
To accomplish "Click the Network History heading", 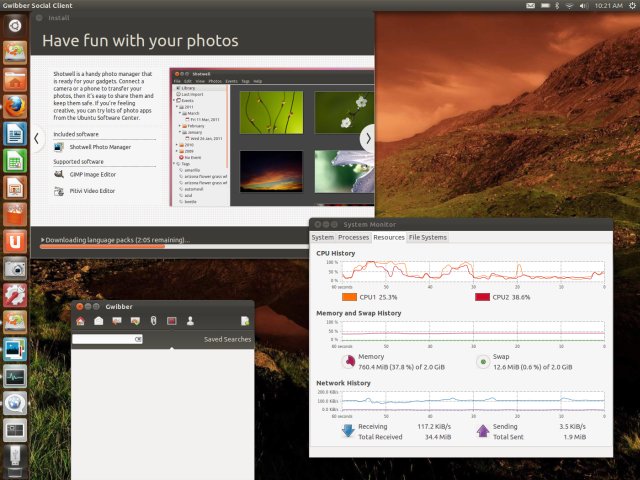I will (343, 383).
